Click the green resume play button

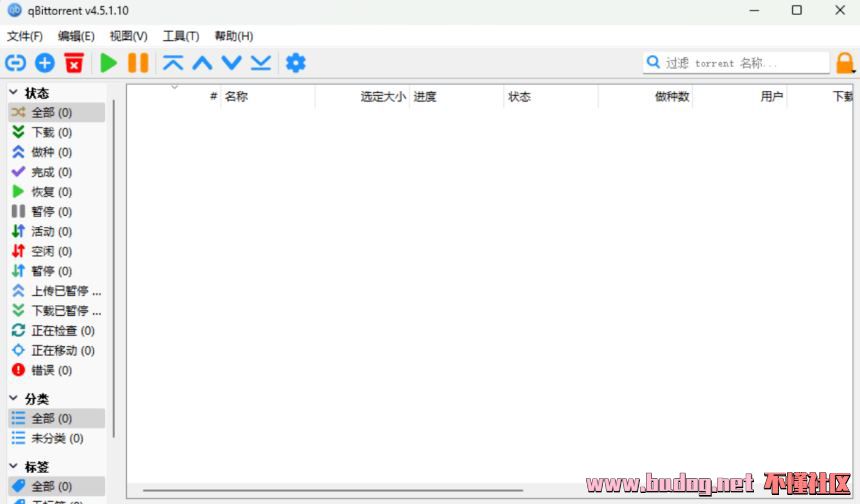pyautogui.click(x=109, y=63)
